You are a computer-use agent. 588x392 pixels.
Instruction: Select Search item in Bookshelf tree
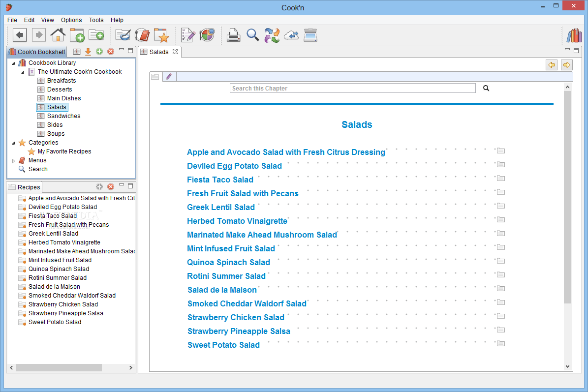[x=38, y=169]
